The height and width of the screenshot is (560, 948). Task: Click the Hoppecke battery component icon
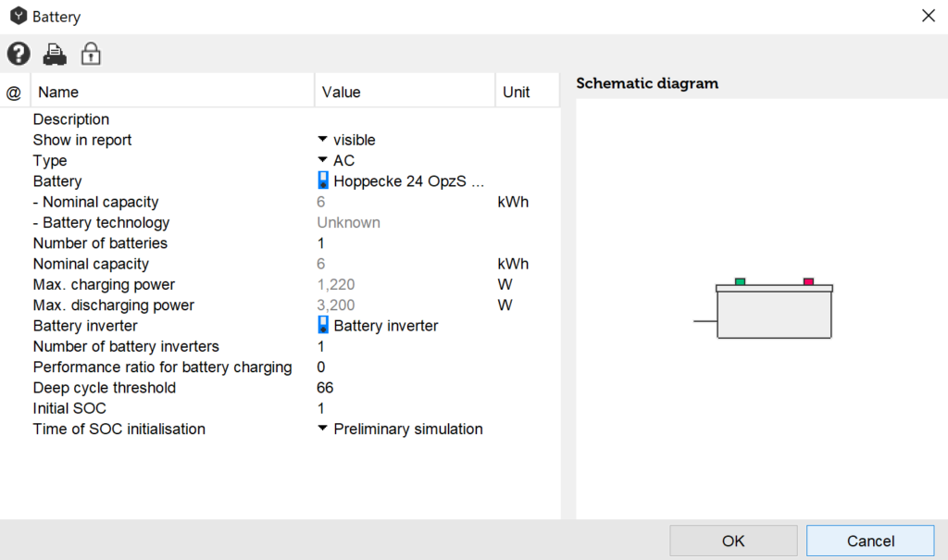(x=323, y=180)
